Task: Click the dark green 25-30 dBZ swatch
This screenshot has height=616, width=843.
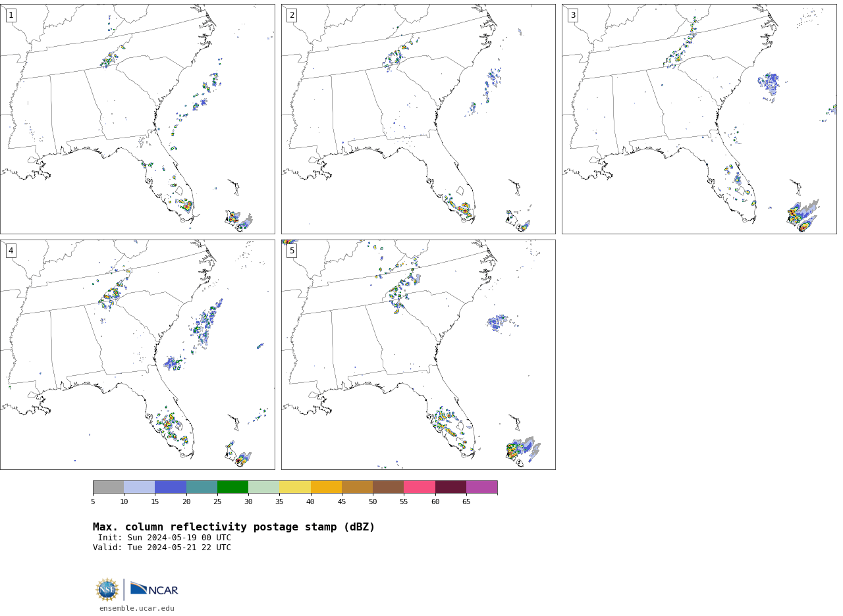Action: pos(232,487)
